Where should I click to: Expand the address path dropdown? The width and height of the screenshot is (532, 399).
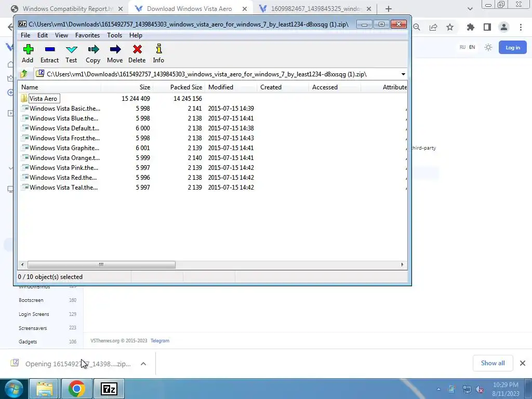click(x=403, y=74)
